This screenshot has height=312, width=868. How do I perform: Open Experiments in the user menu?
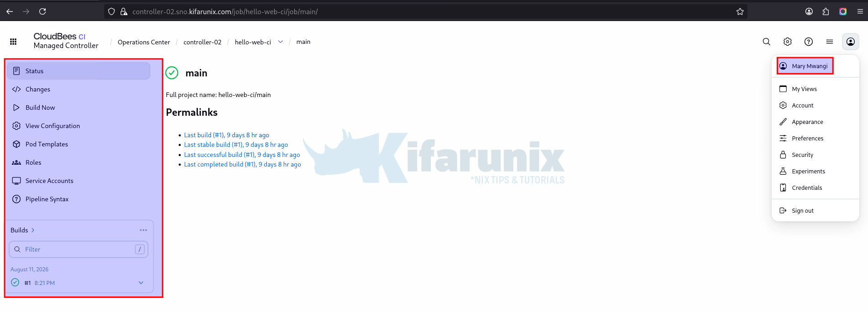click(x=815, y=171)
